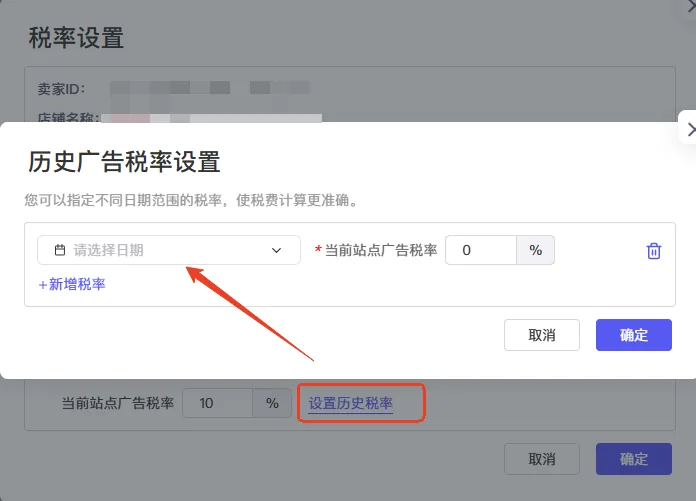Click the 历史广告税率设置 dialog title
The image size is (696, 501).
pos(124,162)
